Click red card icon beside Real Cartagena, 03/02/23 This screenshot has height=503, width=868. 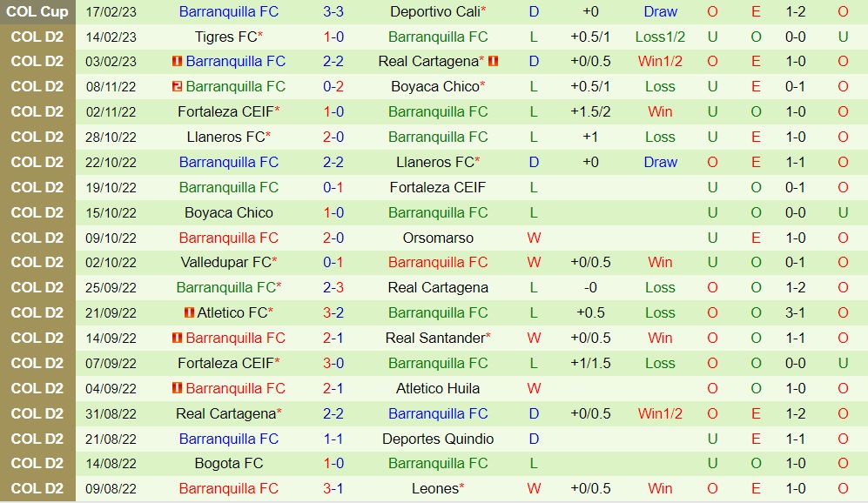point(493,62)
